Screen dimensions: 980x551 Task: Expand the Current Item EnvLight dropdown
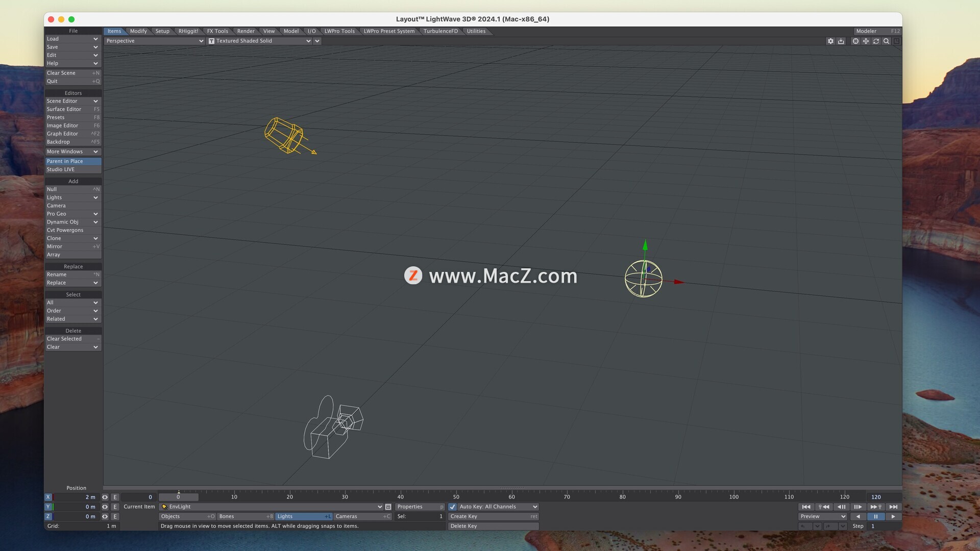click(272, 507)
